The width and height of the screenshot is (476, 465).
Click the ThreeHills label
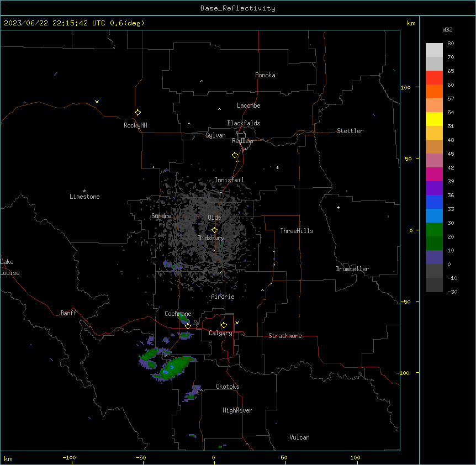(297, 231)
